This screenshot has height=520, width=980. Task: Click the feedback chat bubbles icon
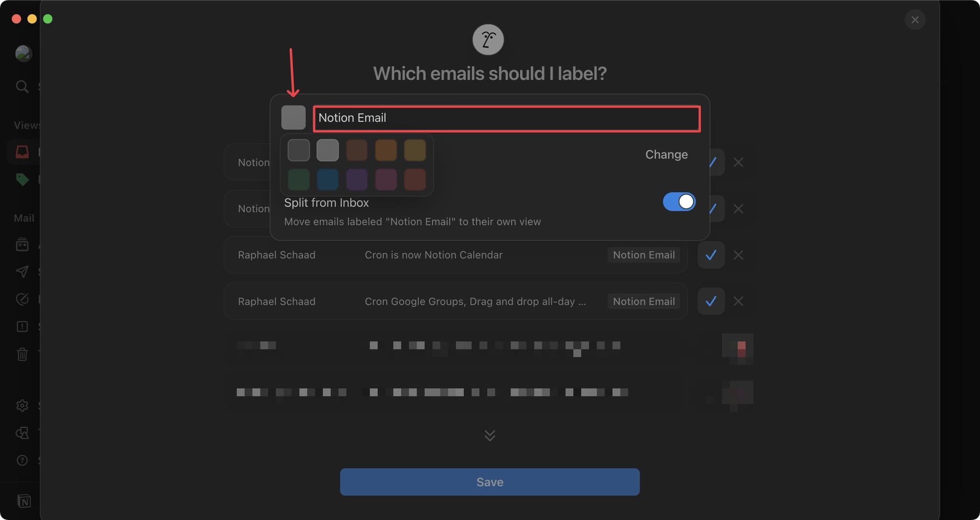(x=22, y=433)
